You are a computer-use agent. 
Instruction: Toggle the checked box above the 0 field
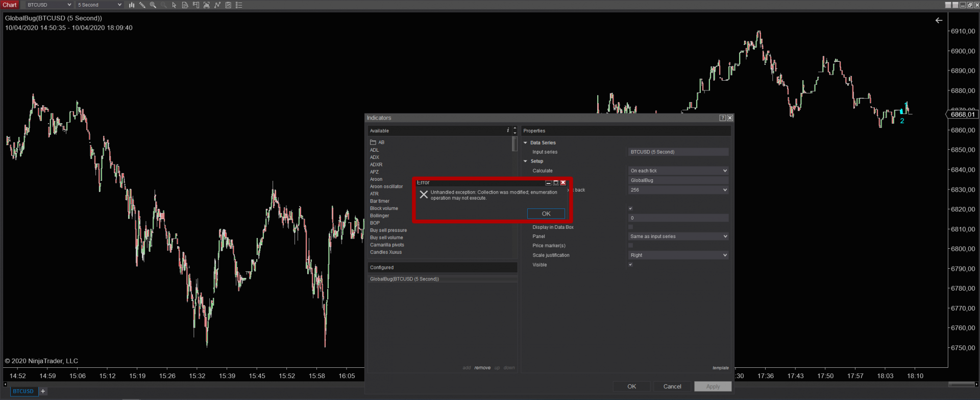pyautogui.click(x=630, y=208)
